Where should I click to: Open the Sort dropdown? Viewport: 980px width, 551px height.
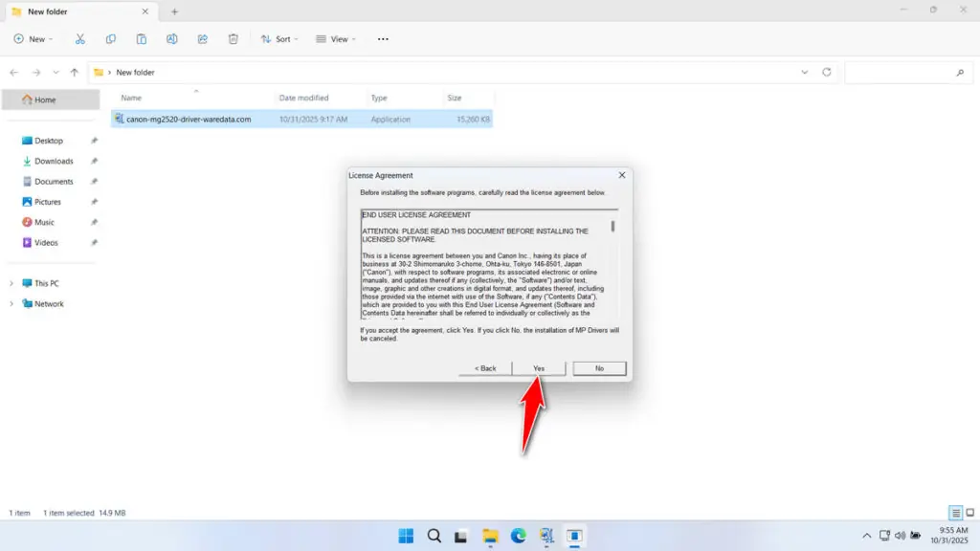(280, 38)
